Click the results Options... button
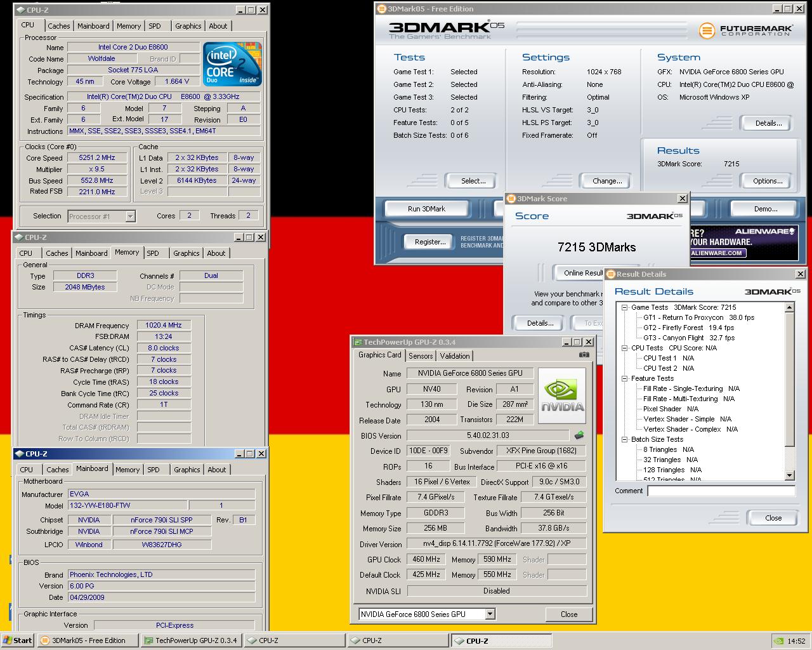The image size is (812, 650). (768, 181)
